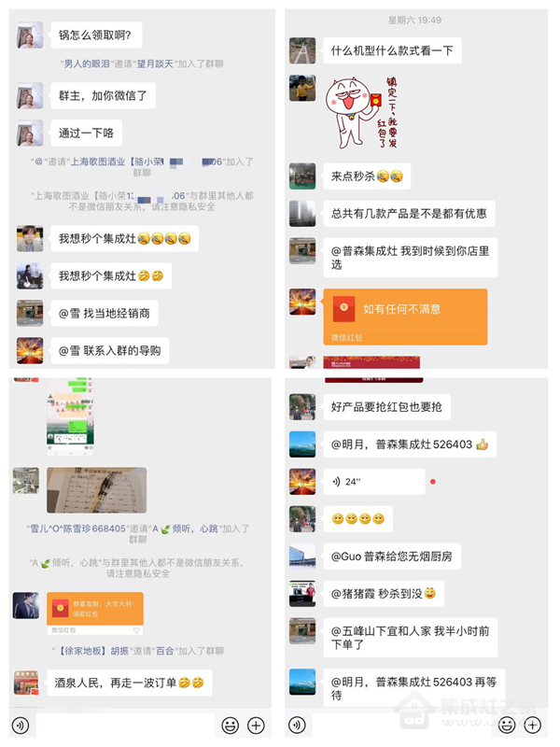560x747 pixels.
Task: Open the 如有任何不满意 red envelope
Action: [x=405, y=317]
